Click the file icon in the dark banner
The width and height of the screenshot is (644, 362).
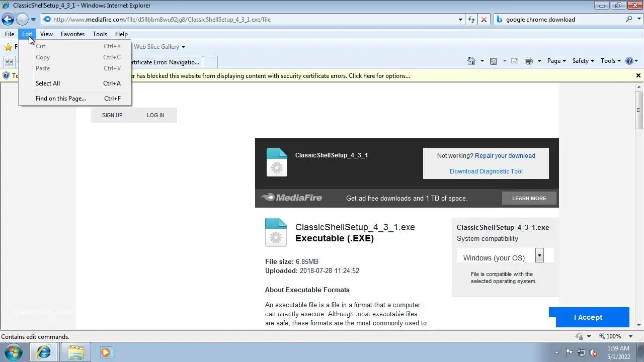pyautogui.click(x=277, y=162)
